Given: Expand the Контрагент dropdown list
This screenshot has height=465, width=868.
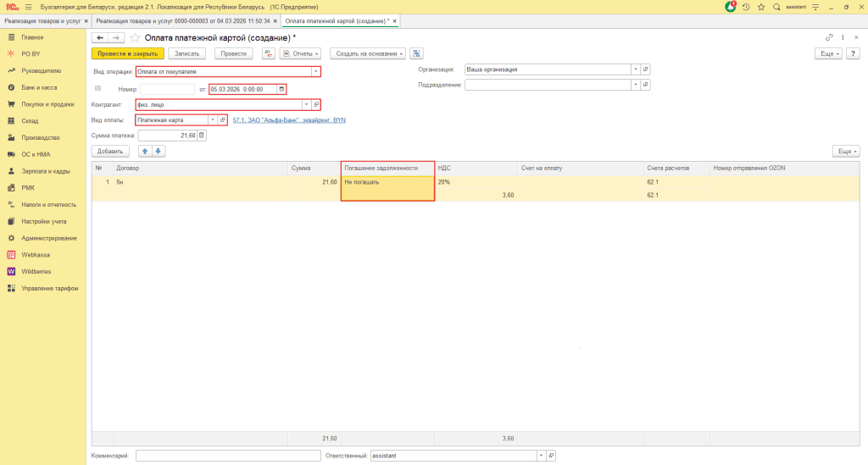Looking at the screenshot, I should (x=306, y=105).
